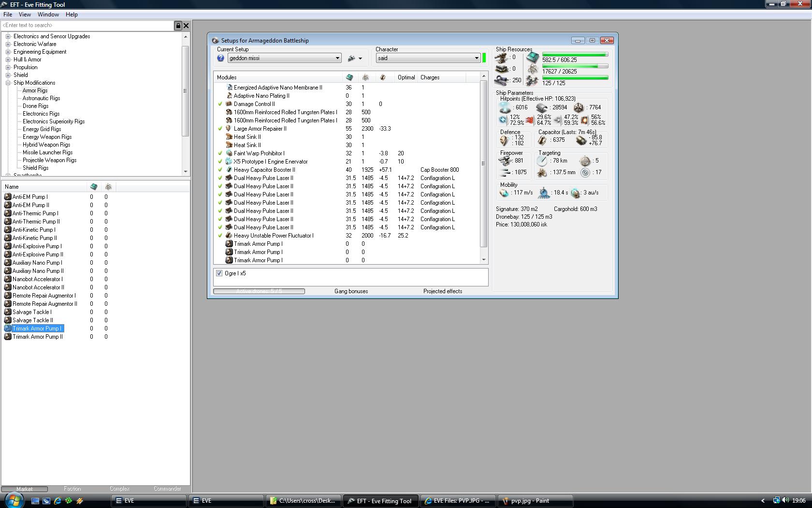Open the Current Setup dropdown showing geddon missi
Image resolution: width=812 pixels, height=508 pixels.
coord(284,58)
